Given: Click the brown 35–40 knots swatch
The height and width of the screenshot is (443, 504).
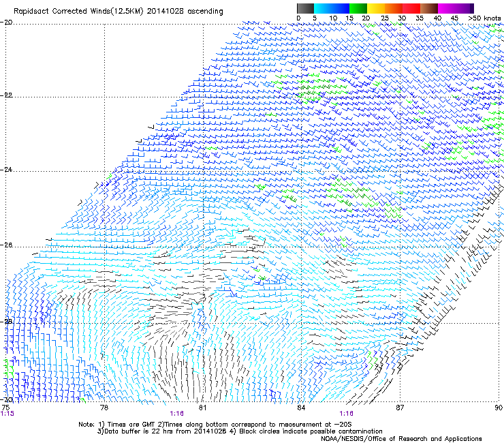Looking at the screenshot, I should [x=429, y=8].
